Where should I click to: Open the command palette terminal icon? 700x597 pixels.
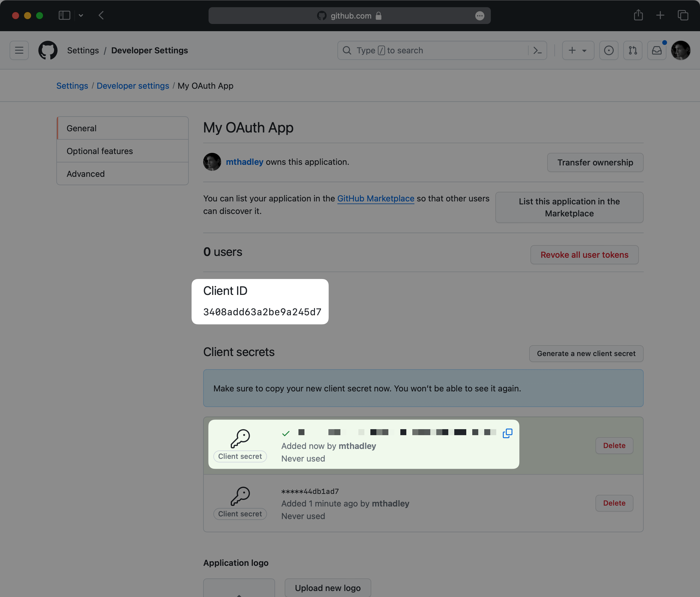538,50
